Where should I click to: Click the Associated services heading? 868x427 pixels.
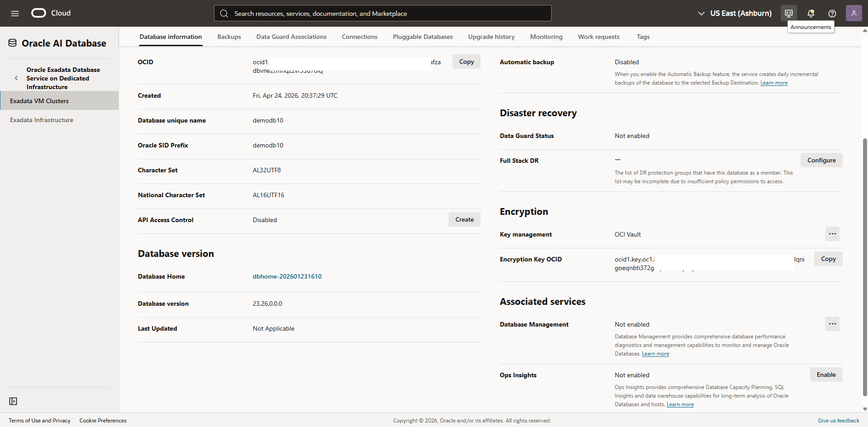coord(542,302)
